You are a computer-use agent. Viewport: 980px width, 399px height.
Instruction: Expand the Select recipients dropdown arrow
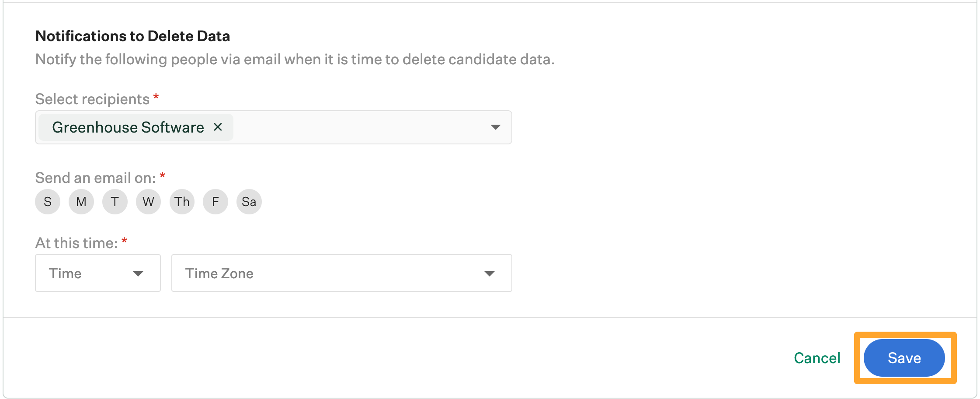495,127
